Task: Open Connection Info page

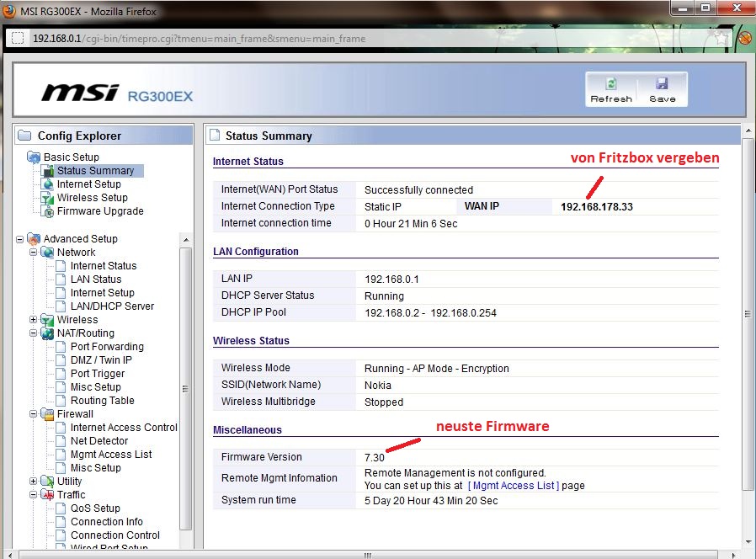Action: coord(107,522)
